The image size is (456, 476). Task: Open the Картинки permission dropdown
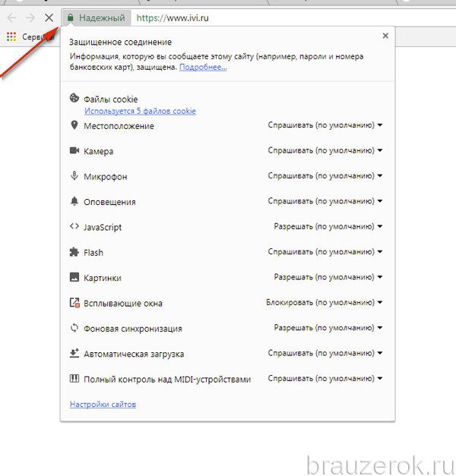(328, 277)
